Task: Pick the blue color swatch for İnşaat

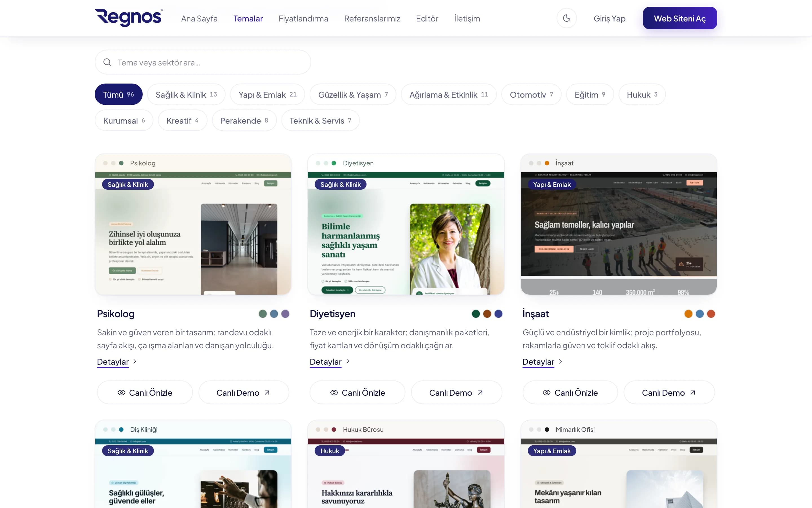Action: [x=700, y=314]
